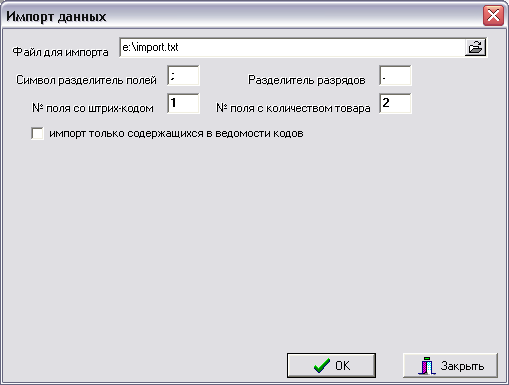509x385 pixels.
Task: Focus the Разделитель разрядов input box
Action: coord(395,76)
